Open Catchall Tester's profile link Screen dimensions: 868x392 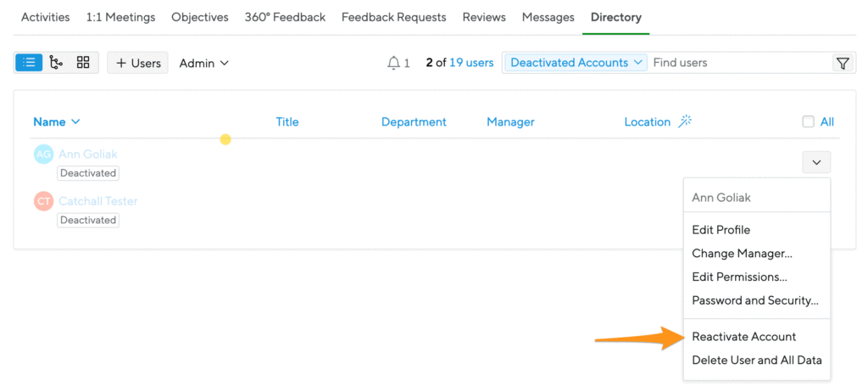pyautogui.click(x=98, y=201)
